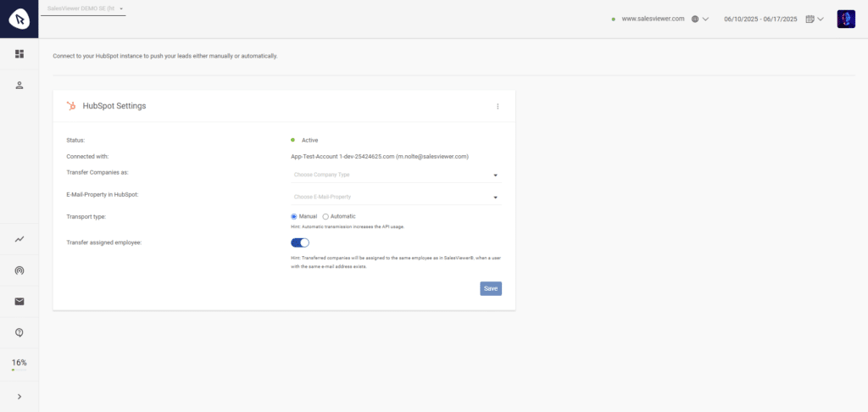Open the help question icon
Viewport: 868px width, 412px height.
coord(19,332)
